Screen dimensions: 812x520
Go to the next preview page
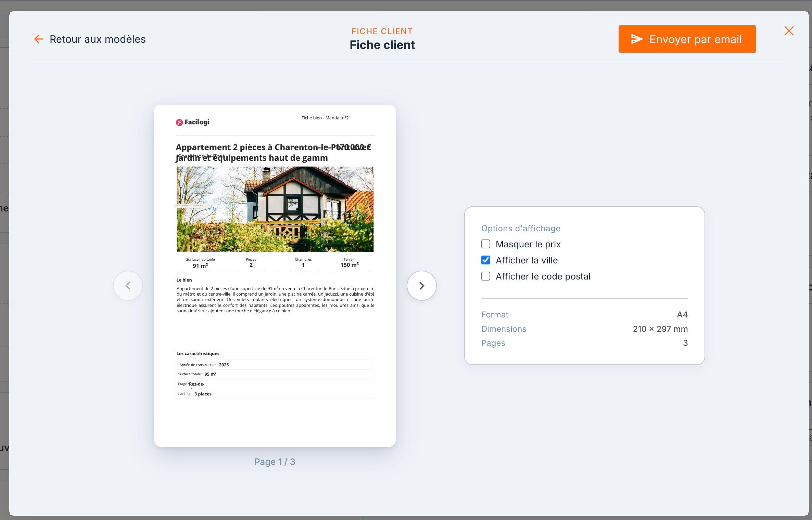[x=421, y=286]
